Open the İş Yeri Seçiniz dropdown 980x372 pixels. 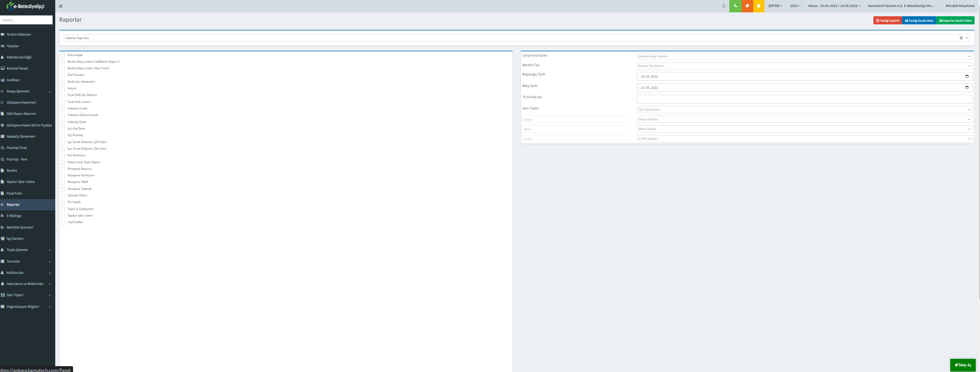[x=805, y=139]
